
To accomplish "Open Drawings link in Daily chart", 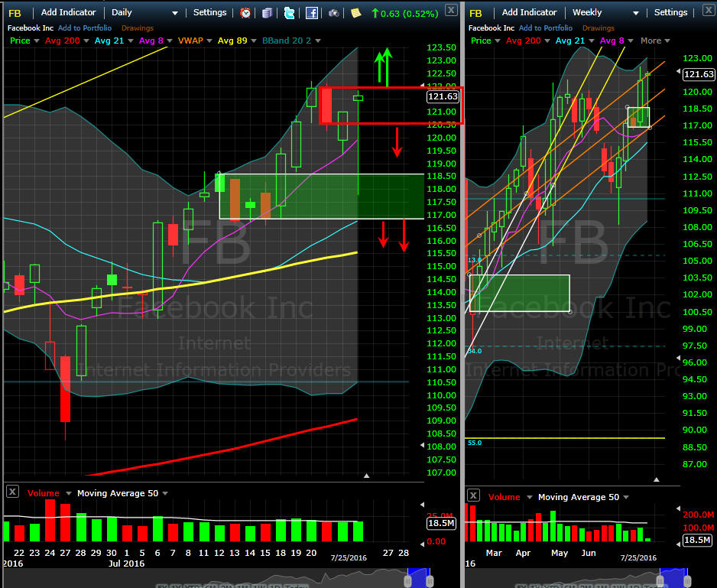I will point(138,28).
